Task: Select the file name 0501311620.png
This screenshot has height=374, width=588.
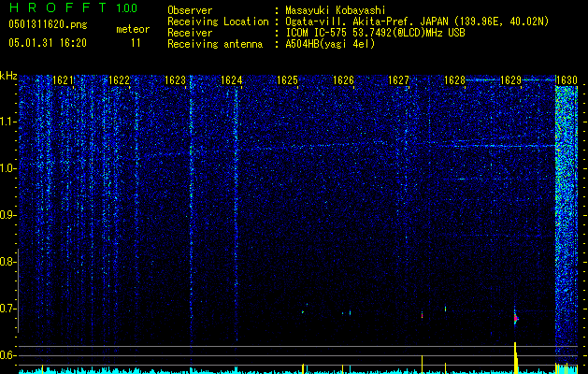Action: click(48, 25)
